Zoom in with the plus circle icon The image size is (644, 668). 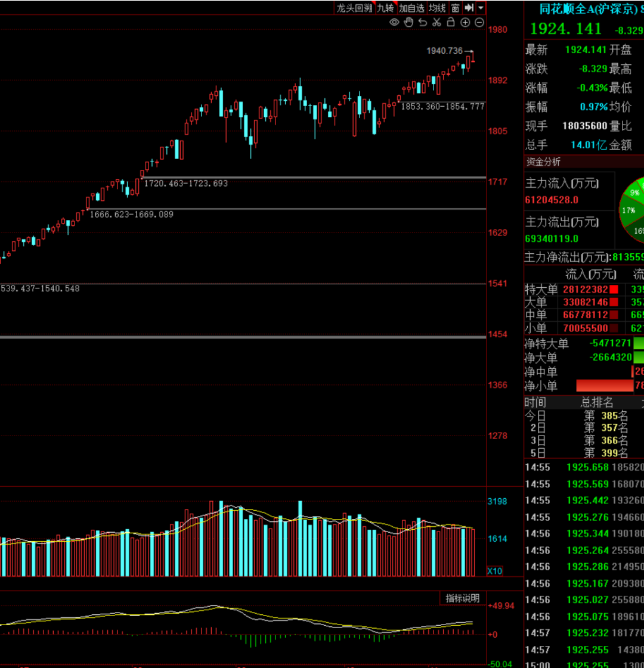pyautogui.click(x=465, y=23)
